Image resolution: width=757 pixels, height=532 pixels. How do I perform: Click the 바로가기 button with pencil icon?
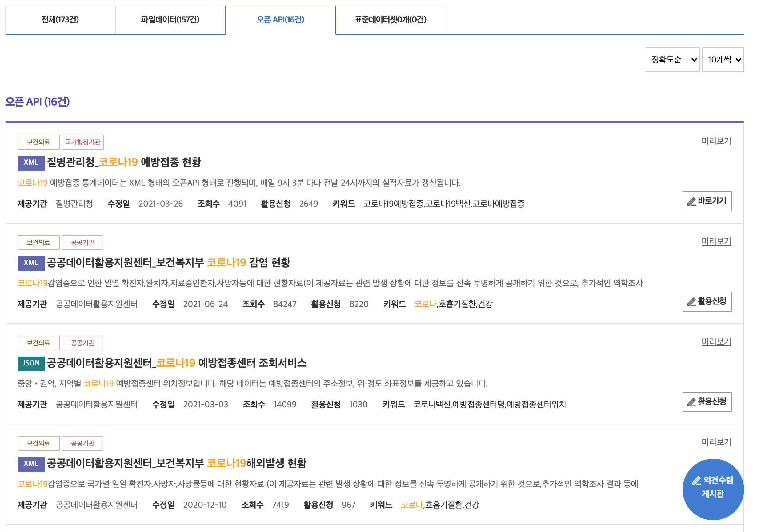pos(707,201)
